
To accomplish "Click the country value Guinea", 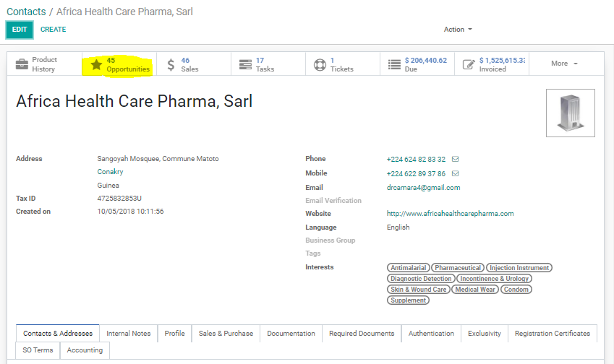I will click(108, 186).
